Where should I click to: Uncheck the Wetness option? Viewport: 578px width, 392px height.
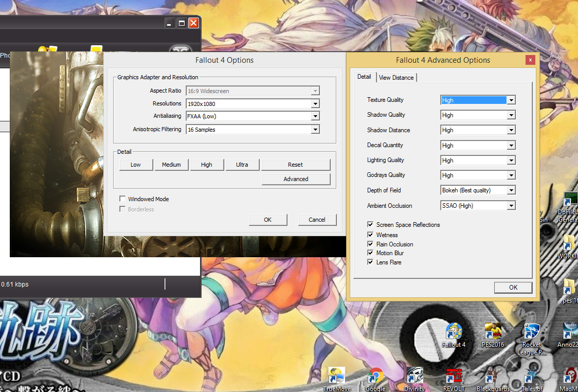[x=370, y=235]
